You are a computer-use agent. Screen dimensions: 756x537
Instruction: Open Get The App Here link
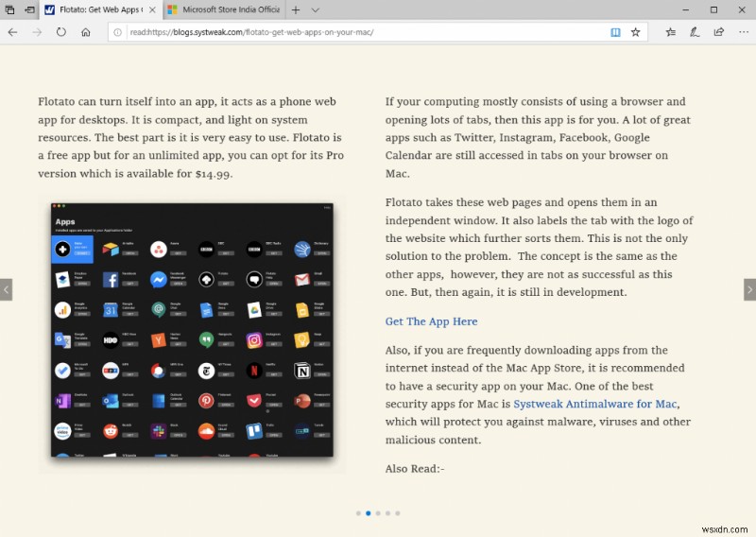point(431,321)
